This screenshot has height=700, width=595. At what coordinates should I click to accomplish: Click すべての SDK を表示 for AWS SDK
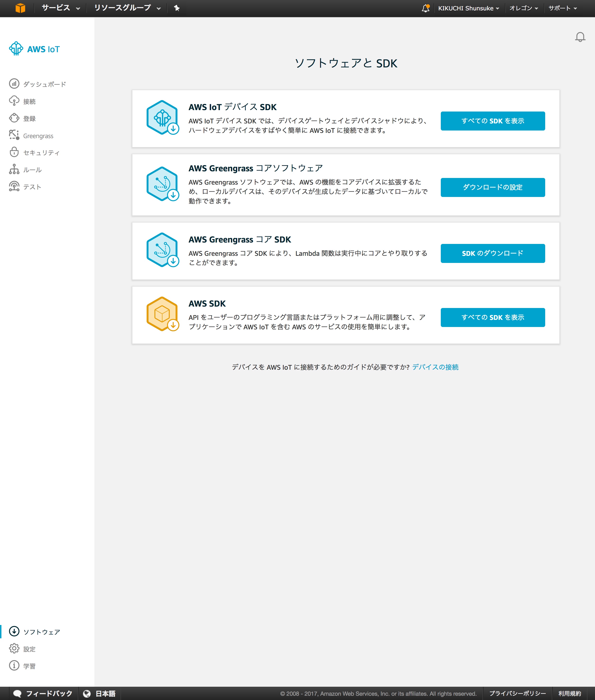click(x=493, y=317)
